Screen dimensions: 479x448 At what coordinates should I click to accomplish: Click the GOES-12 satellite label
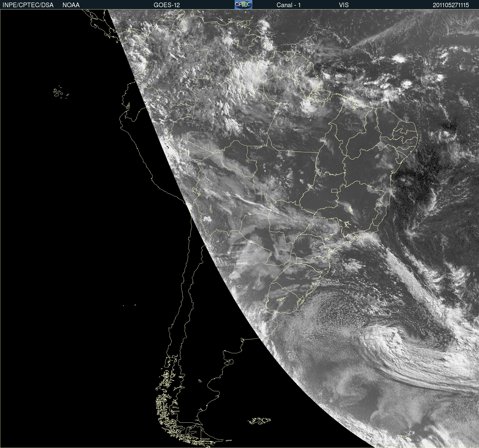(167, 5)
